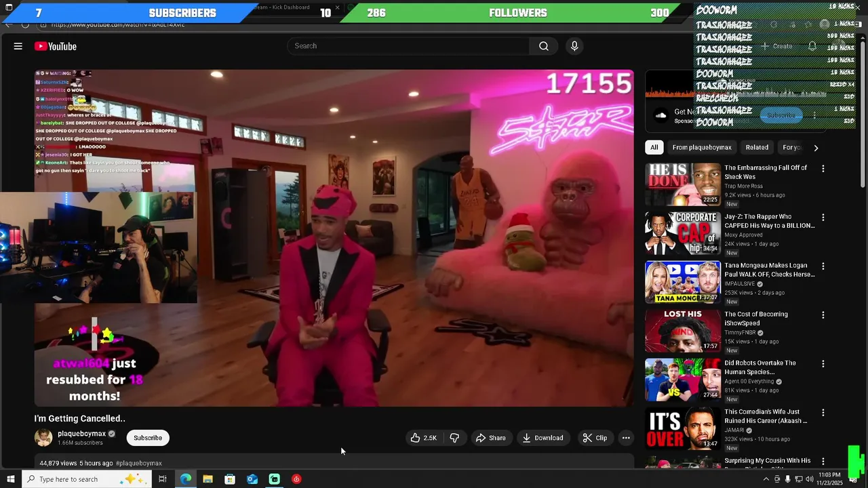Screen dimensions: 868x488
Task: Open the Tana Mongeau Logan Paul video thumbnail
Action: tap(683, 282)
